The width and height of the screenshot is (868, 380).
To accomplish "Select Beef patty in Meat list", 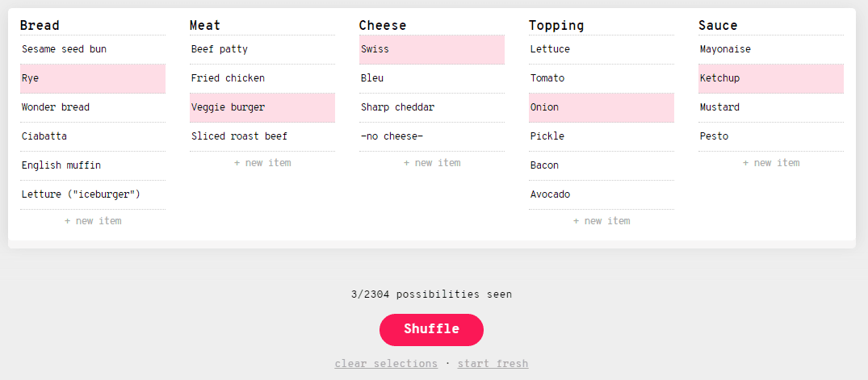I will pos(262,49).
